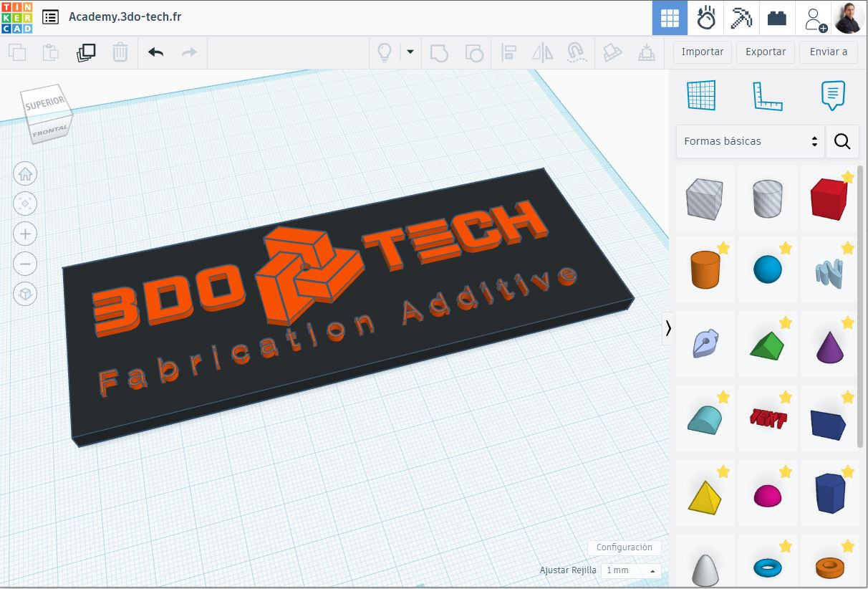This screenshot has width=868, height=589.
Task: Click the Duplicate and repeat icon
Action: [86, 52]
